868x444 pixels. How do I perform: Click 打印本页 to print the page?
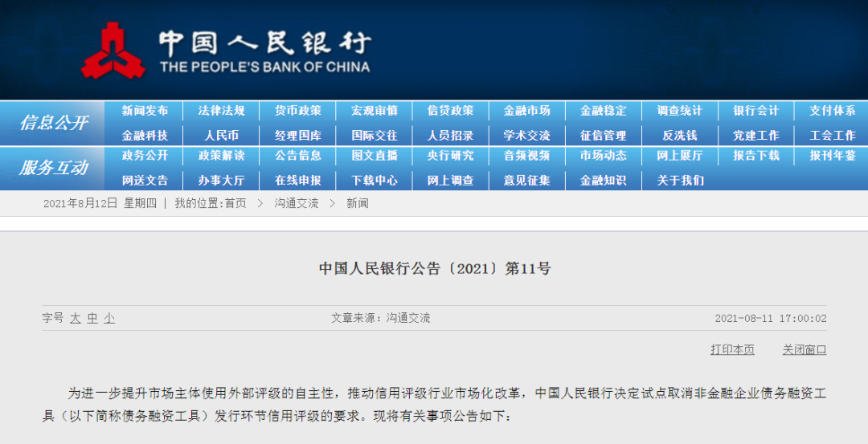tap(732, 349)
